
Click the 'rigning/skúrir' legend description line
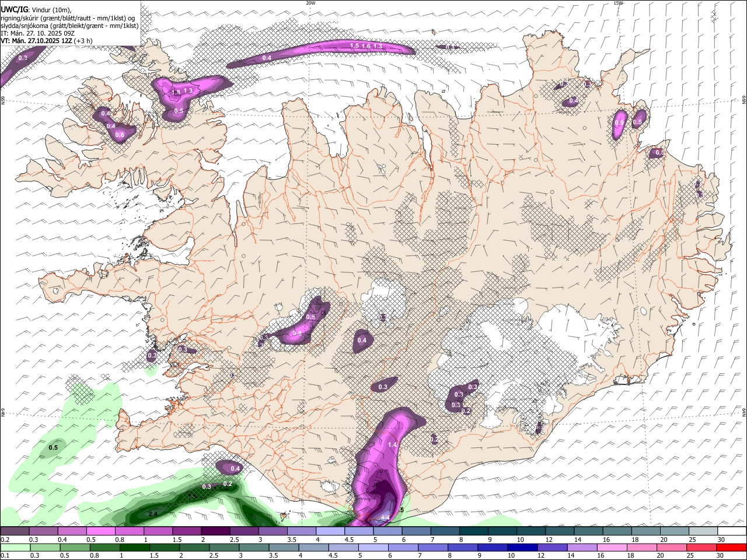[68, 17]
